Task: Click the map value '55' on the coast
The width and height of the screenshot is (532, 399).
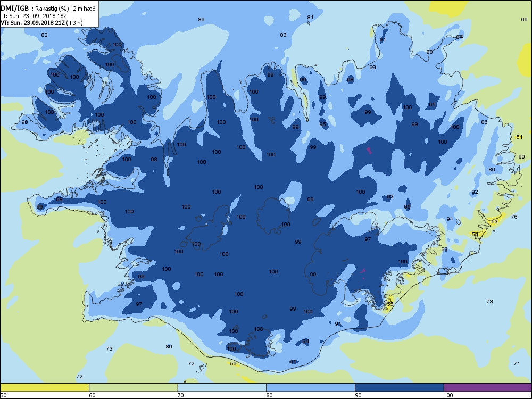Action: tap(390, 304)
